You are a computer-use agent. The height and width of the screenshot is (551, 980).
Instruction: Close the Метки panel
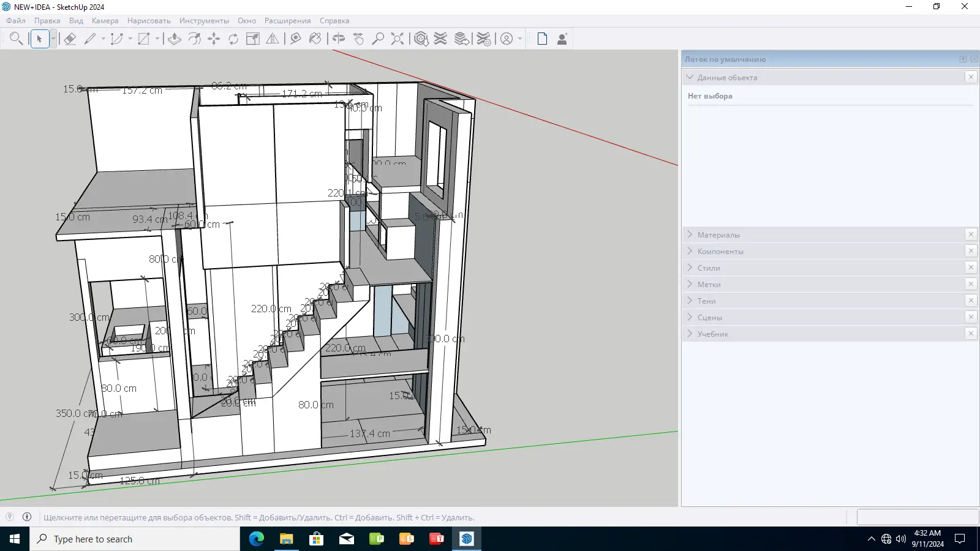coord(971,284)
